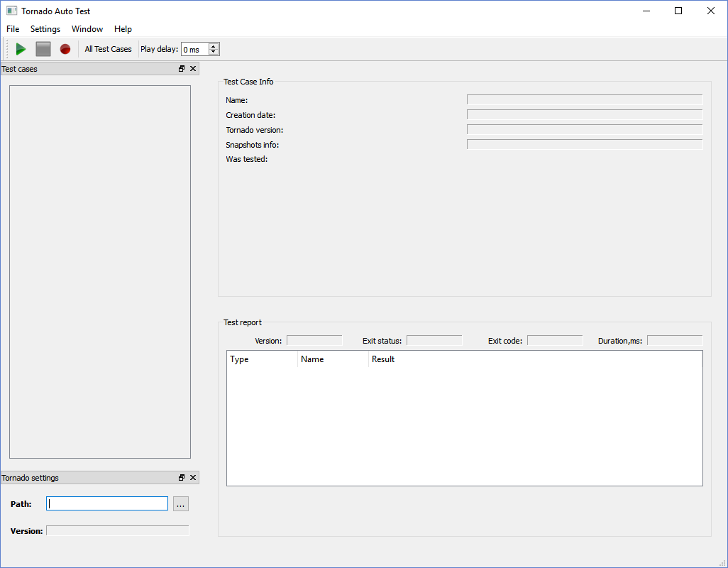Open the Settings menu

point(45,29)
